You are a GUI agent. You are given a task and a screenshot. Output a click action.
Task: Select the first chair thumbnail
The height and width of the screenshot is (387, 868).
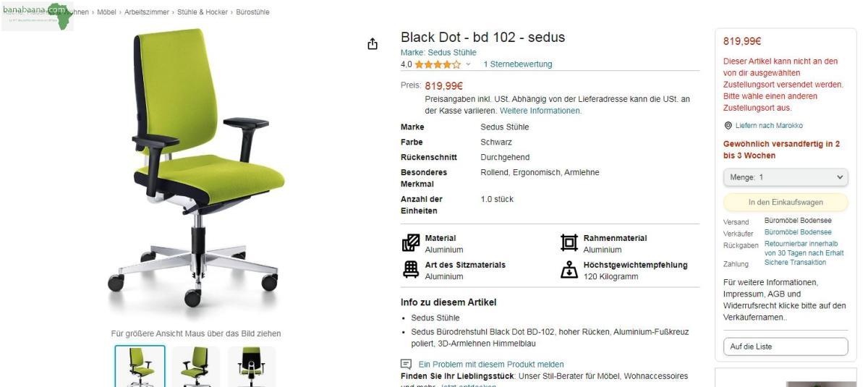point(140,366)
